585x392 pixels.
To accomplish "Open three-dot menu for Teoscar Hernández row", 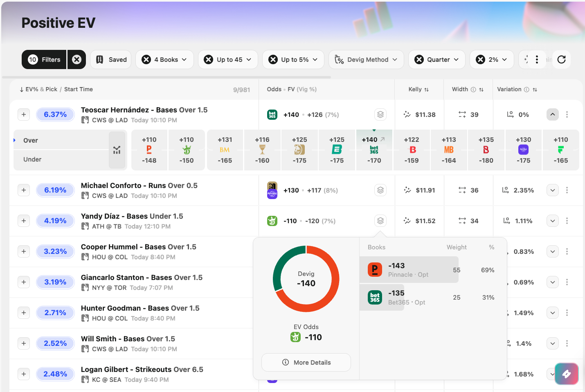I will coord(567,114).
